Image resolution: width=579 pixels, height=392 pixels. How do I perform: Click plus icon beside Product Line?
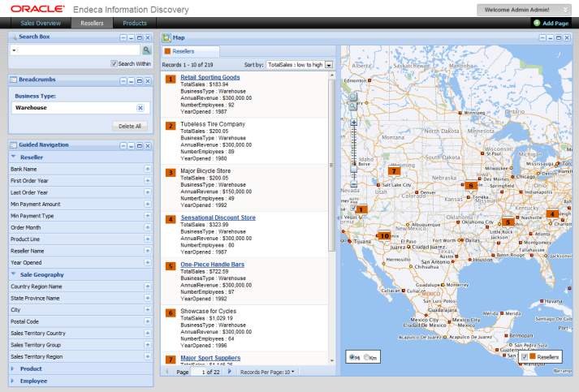[x=147, y=239]
